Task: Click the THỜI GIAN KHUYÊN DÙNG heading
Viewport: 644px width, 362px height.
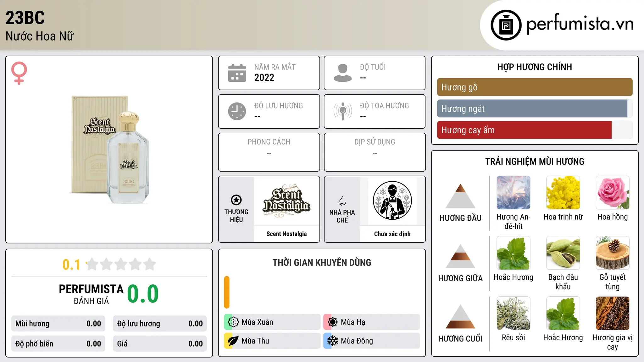Action: [x=322, y=263]
